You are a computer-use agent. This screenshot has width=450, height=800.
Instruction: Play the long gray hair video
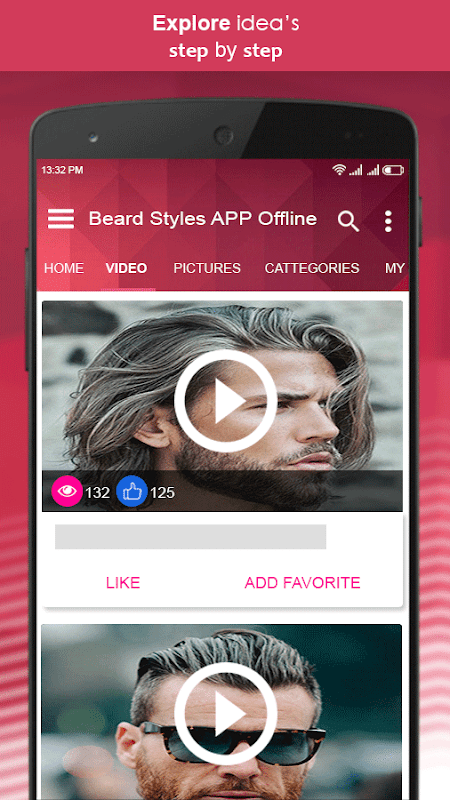[x=225, y=401]
